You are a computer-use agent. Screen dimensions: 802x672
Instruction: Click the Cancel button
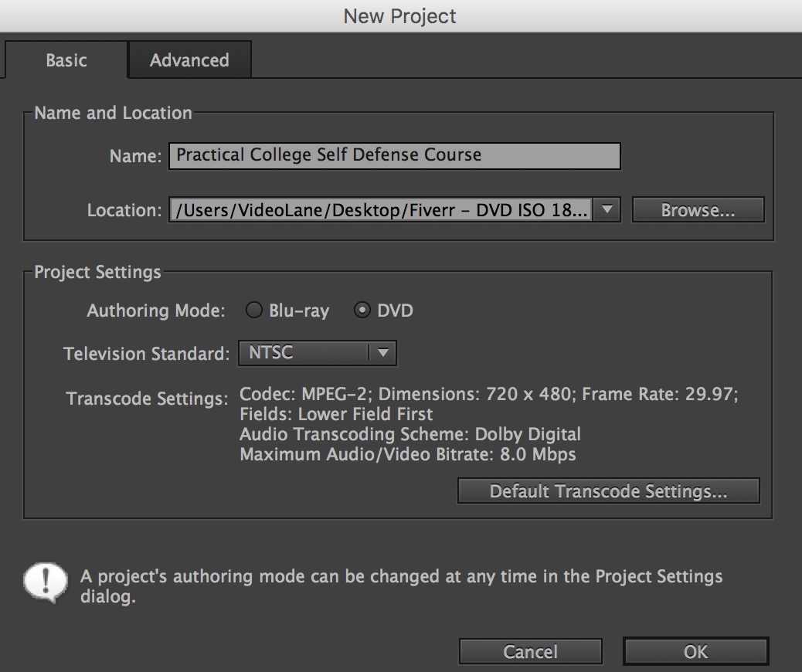(530, 652)
